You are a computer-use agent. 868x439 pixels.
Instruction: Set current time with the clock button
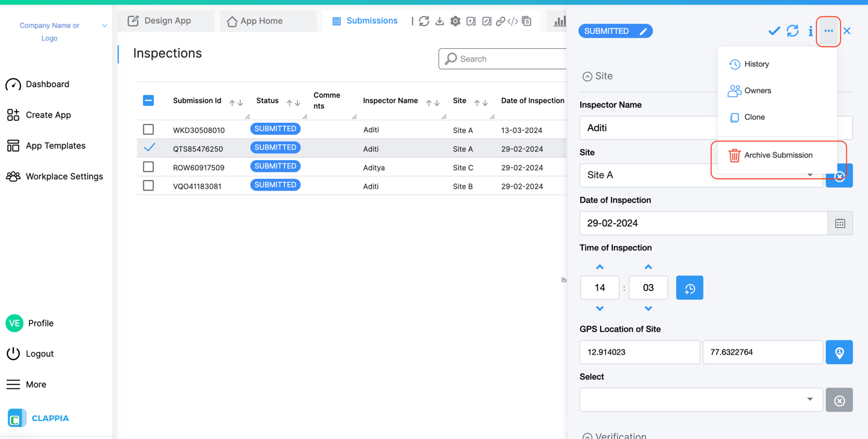coord(689,288)
